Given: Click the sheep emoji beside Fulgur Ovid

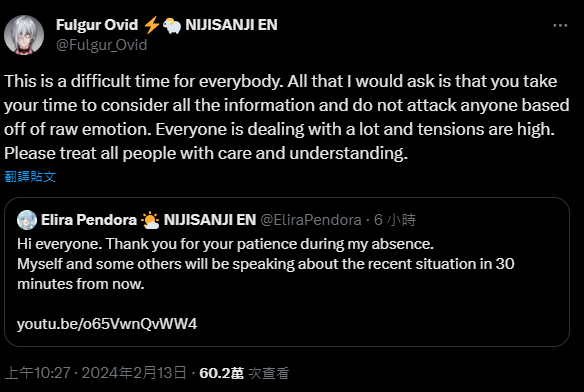Looking at the screenshot, I should (172, 26).
